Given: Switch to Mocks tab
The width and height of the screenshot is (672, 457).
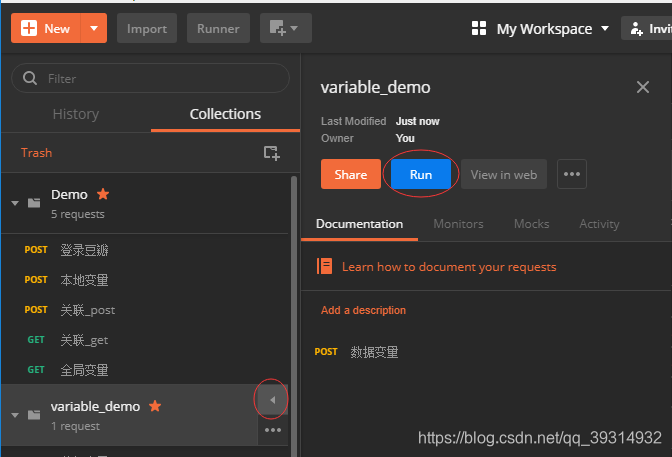Looking at the screenshot, I should tap(531, 224).
